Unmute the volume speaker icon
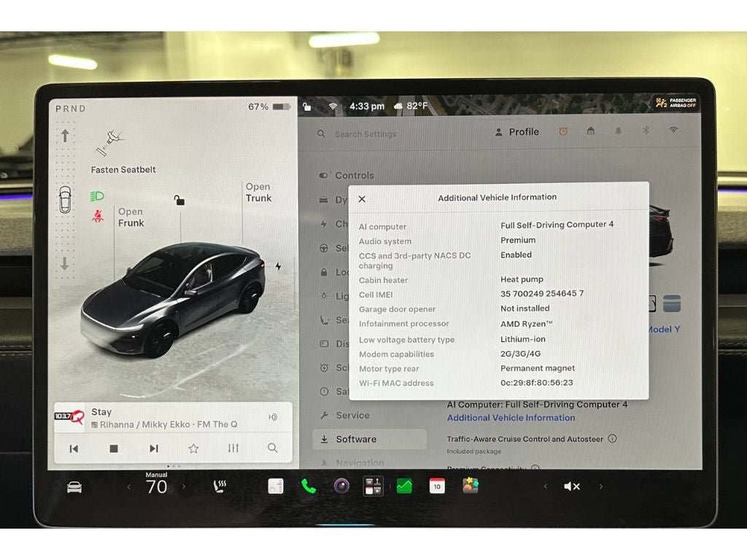Screen dimensions: 747x560 pos(571,486)
